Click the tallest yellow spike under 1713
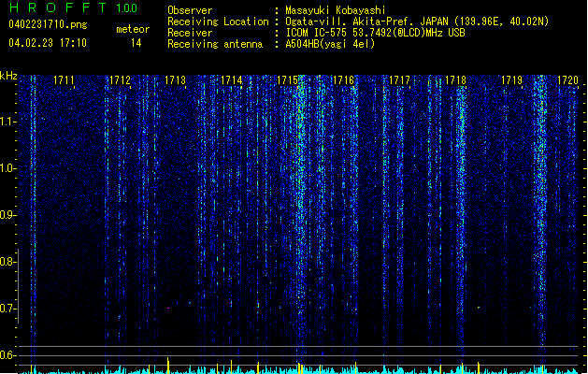The height and width of the screenshot is (374, 588). click(x=168, y=366)
